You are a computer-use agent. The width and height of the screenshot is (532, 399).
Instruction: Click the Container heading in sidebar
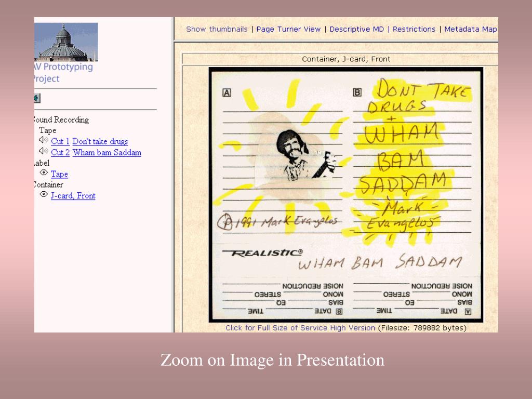48,185
